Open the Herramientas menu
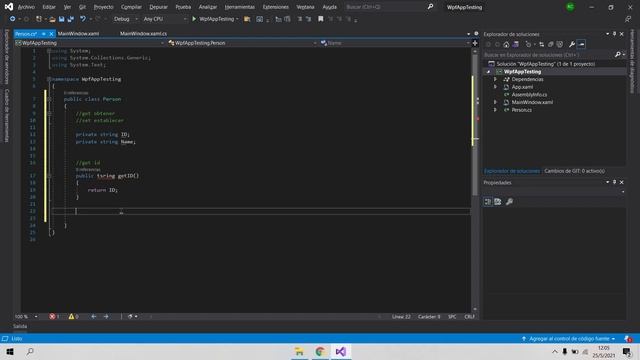640x360 pixels. [240, 7]
